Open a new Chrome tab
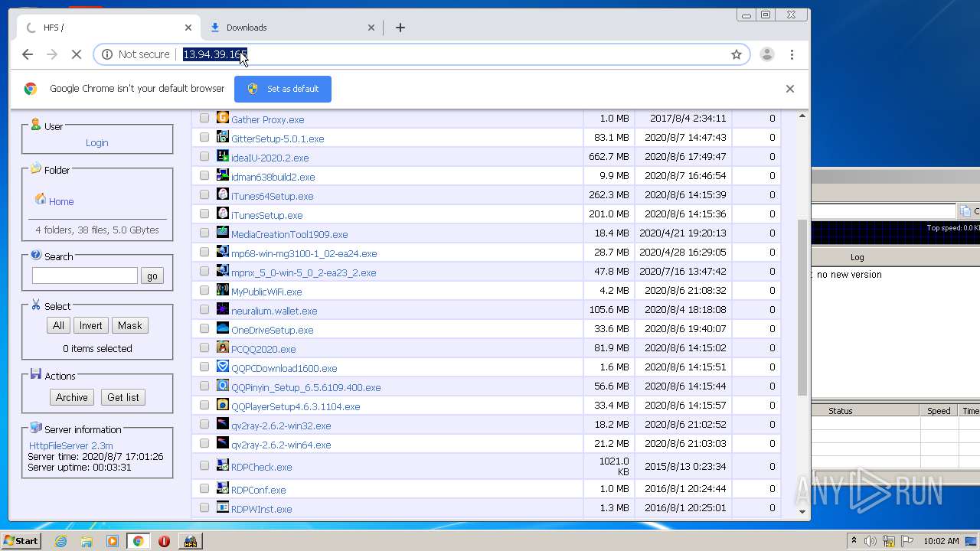This screenshot has height=551, width=980. (400, 28)
